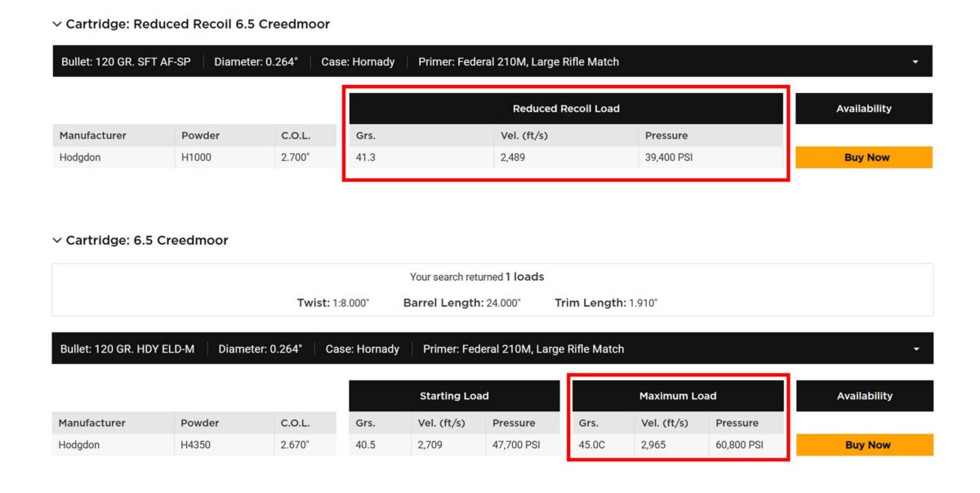Image resolution: width=980 pixels, height=493 pixels.
Task: Click the 120 GR. HDY ELD-M bullet label
Action: (x=127, y=349)
